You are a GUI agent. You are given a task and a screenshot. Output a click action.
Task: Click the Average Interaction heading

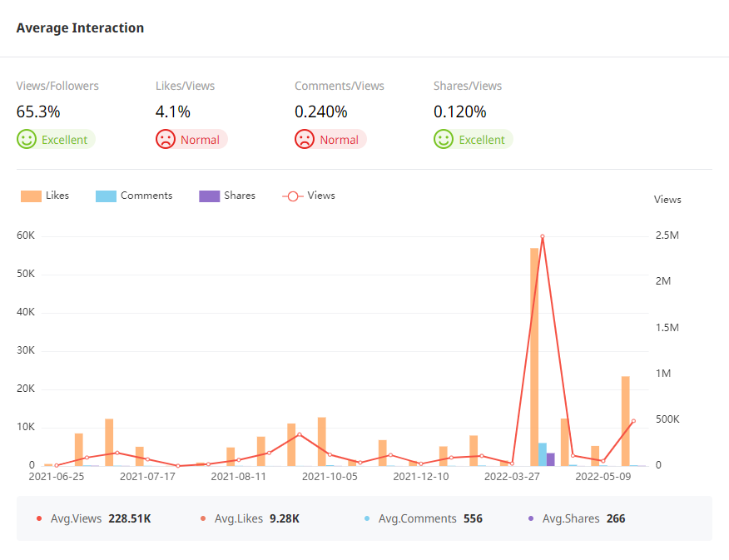tap(80, 28)
